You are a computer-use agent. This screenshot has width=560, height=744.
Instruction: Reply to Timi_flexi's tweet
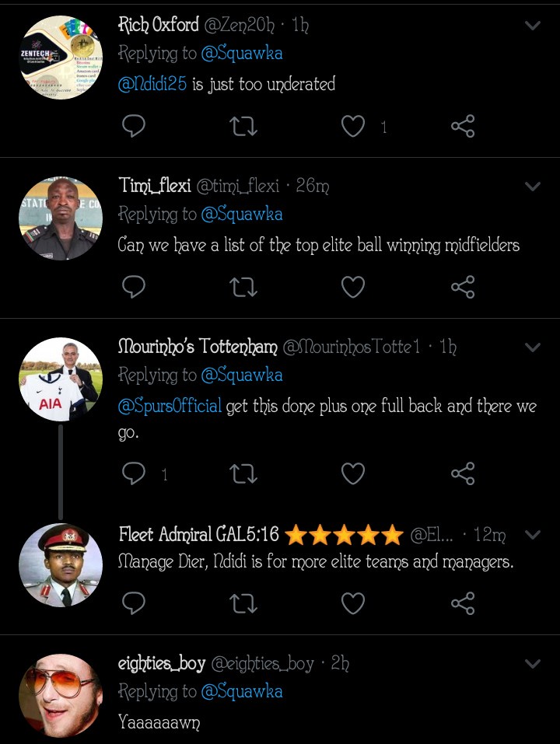click(134, 287)
